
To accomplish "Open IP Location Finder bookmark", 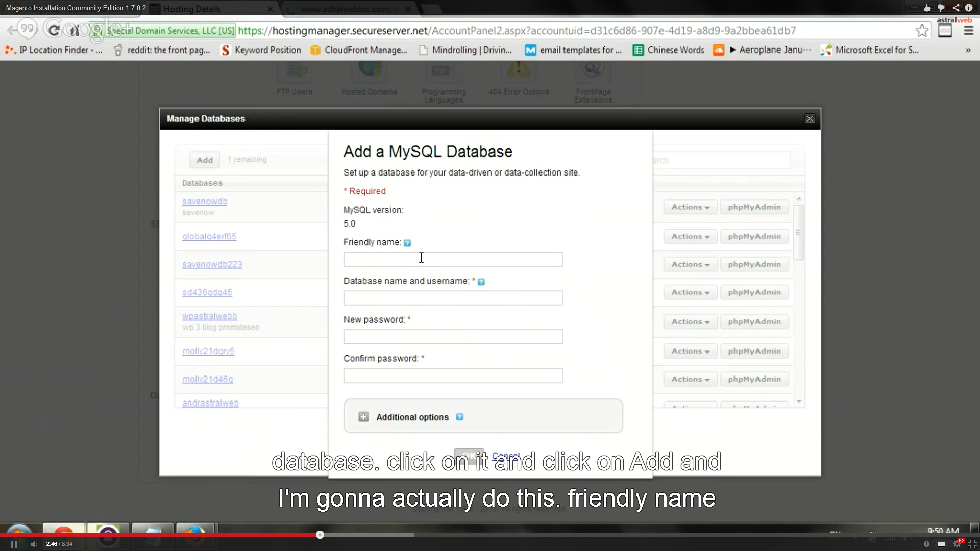I will pyautogui.click(x=54, y=50).
